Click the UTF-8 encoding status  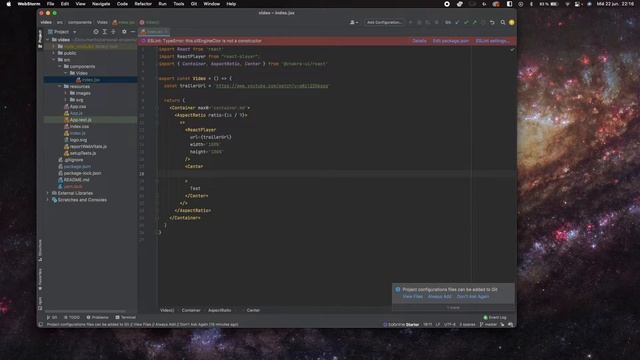click(x=450, y=324)
